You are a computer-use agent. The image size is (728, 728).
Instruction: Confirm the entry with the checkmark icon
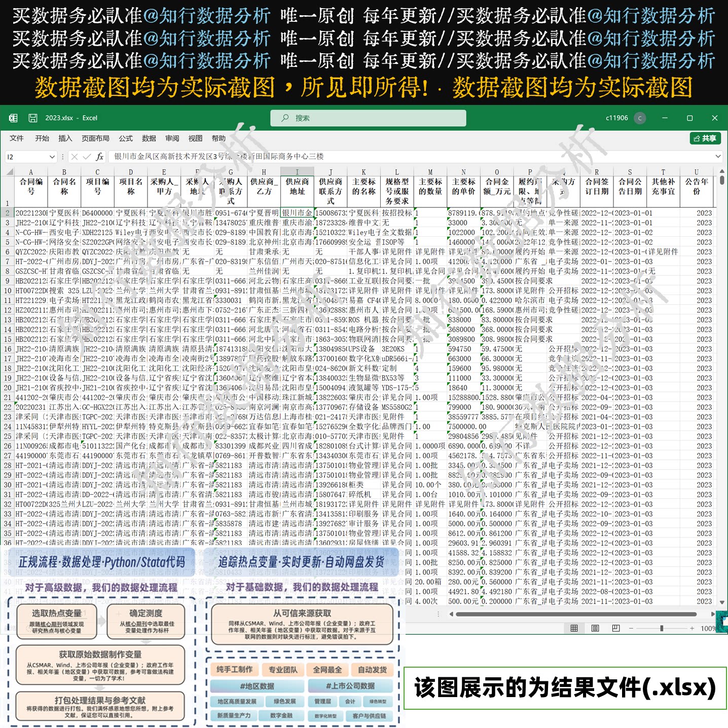(87, 157)
